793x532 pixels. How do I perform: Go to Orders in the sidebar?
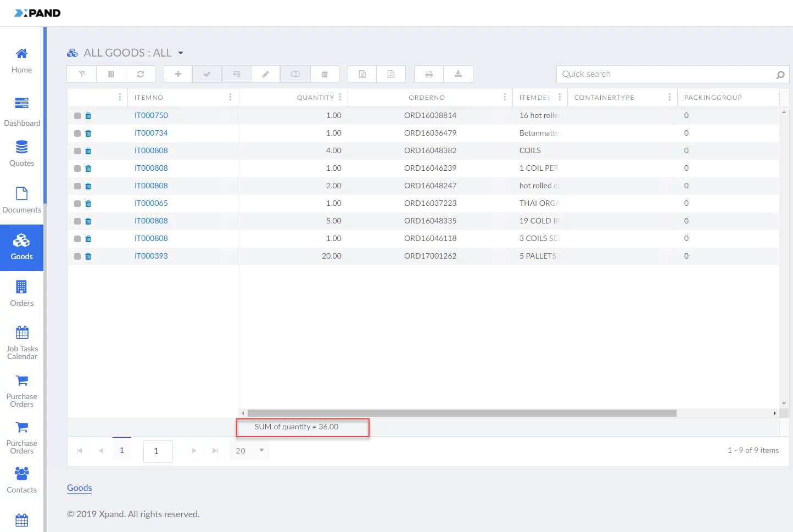click(x=22, y=293)
